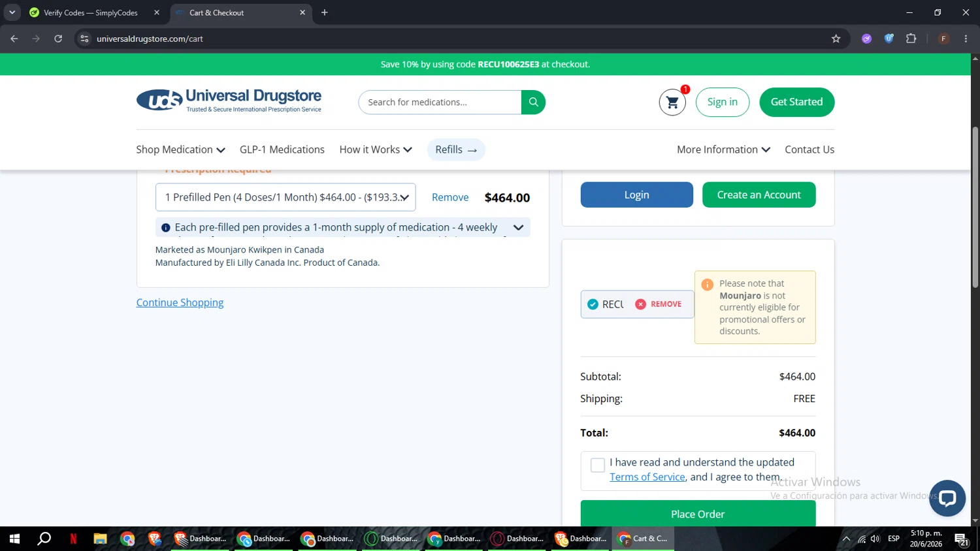Open the live chat bubble
Viewport: 980px width, 551px height.
click(947, 498)
